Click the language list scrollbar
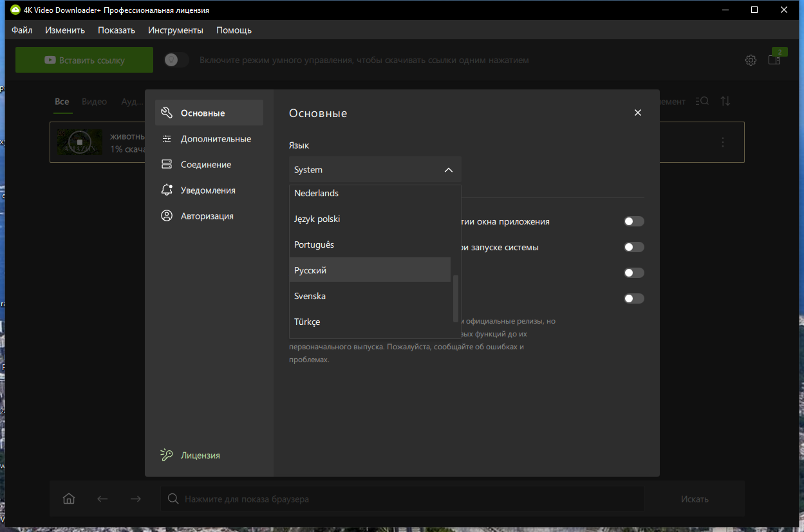 tap(456, 298)
